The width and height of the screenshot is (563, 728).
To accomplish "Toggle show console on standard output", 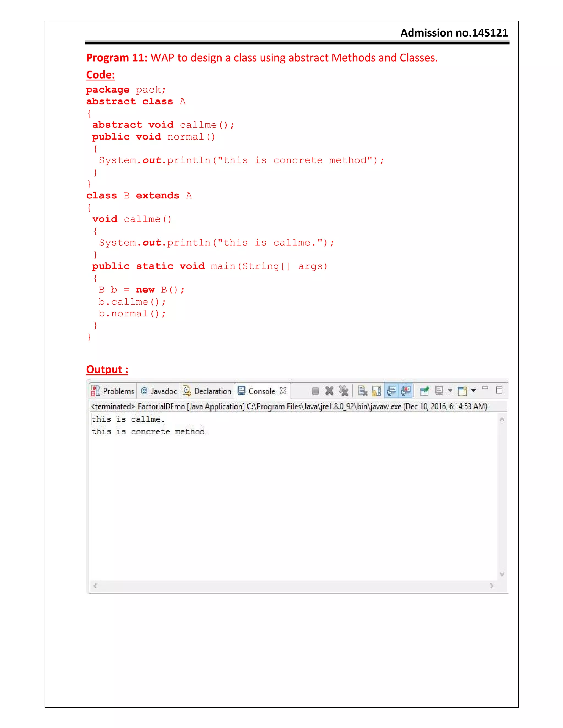I will point(391,390).
